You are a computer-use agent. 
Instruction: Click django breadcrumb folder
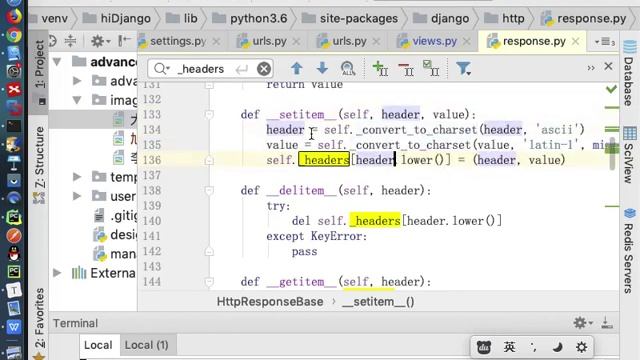(x=441, y=18)
